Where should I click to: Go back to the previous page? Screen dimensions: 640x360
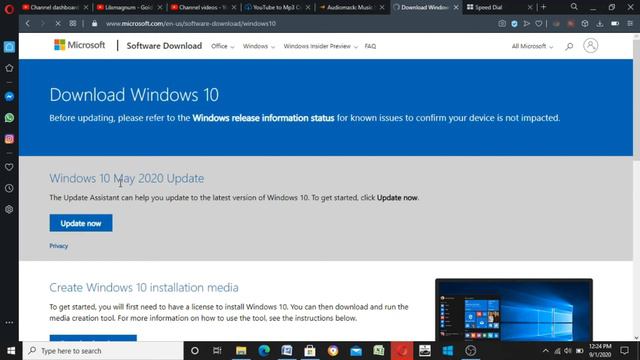(x=28, y=24)
